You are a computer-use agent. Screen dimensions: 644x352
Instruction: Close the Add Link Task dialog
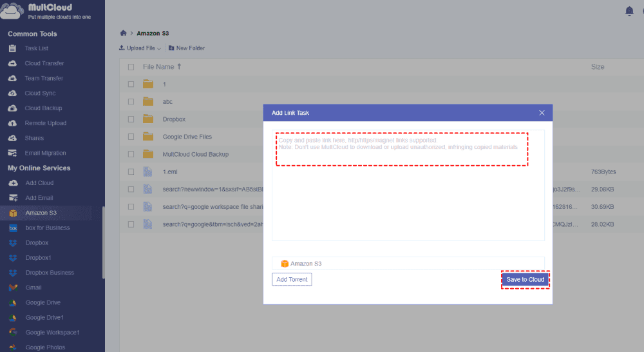tap(542, 113)
